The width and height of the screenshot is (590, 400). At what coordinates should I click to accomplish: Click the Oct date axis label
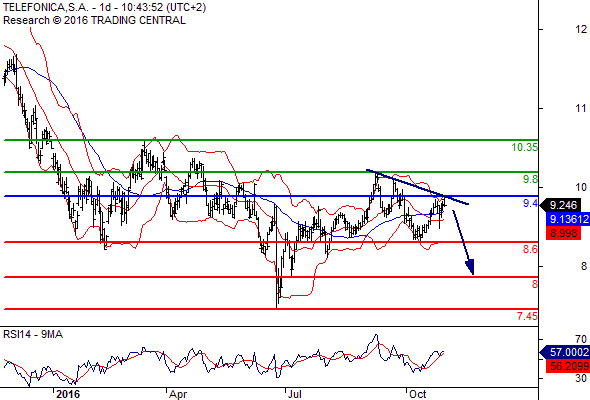[x=417, y=394]
